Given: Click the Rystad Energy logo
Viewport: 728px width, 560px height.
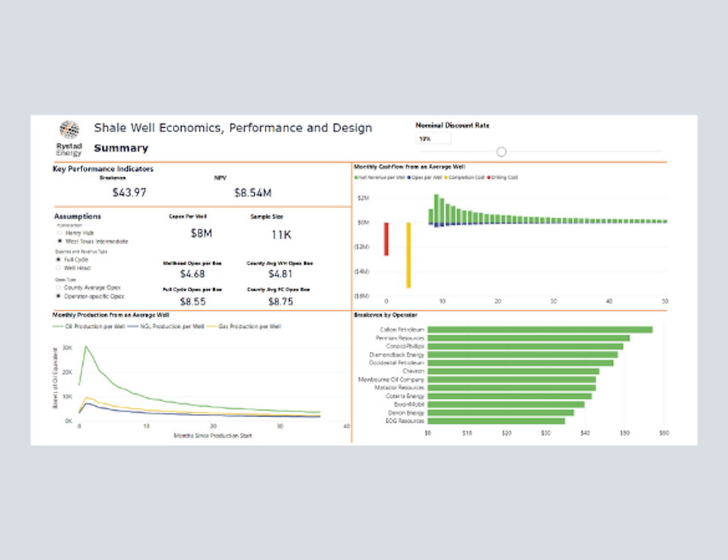Looking at the screenshot, I should pyautogui.click(x=69, y=138).
